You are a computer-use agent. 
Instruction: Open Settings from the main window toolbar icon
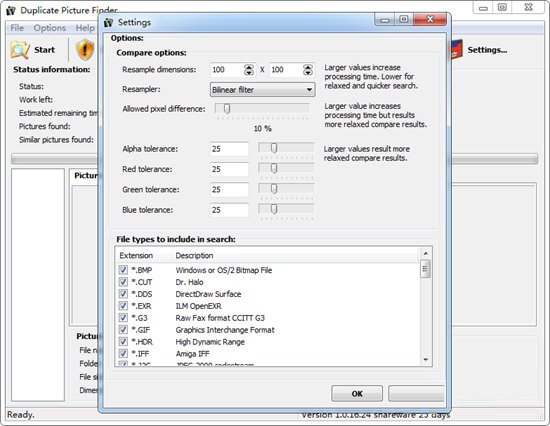[x=457, y=49]
